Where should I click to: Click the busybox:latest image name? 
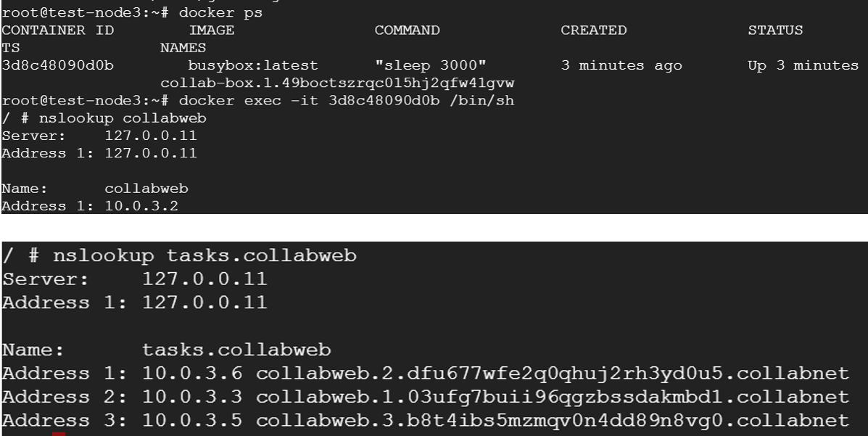(x=253, y=65)
